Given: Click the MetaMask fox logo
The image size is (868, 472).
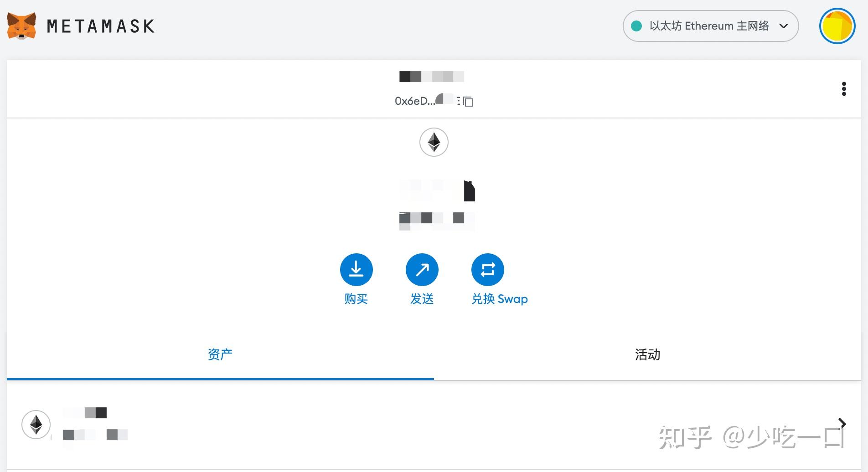Looking at the screenshot, I should point(21,26).
